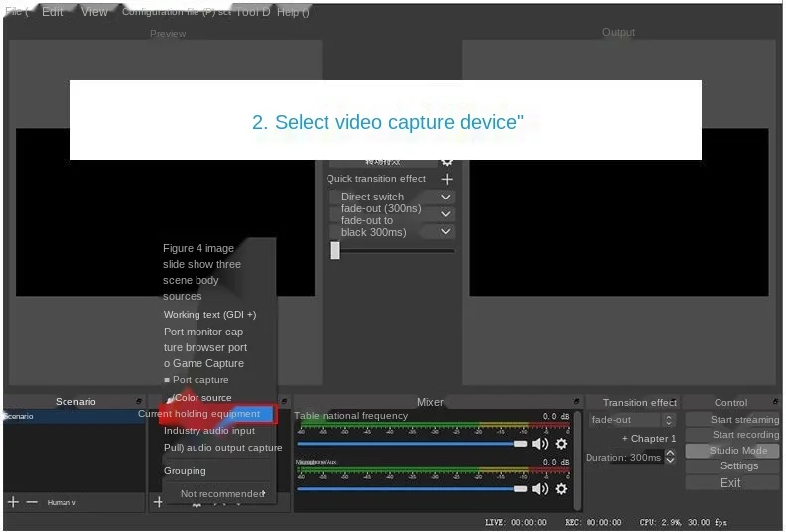786x532 pixels.
Task: Mute the Microphone/Aux track
Action: tap(539, 489)
